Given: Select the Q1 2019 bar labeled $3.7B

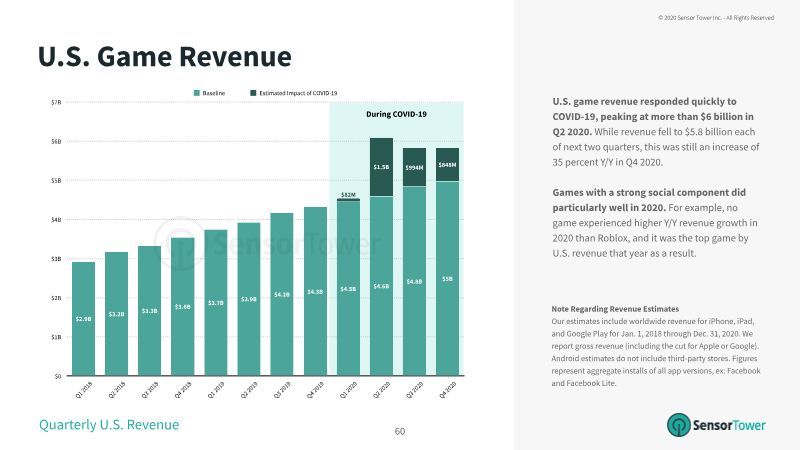Looking at the screenshot, I should point(216,303).
